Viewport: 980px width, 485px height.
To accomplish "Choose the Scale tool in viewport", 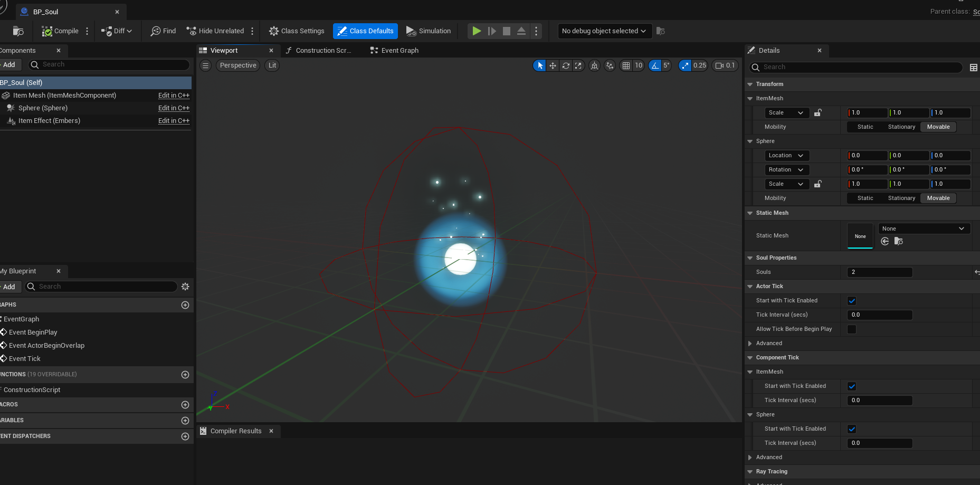I will click(578, 65).
